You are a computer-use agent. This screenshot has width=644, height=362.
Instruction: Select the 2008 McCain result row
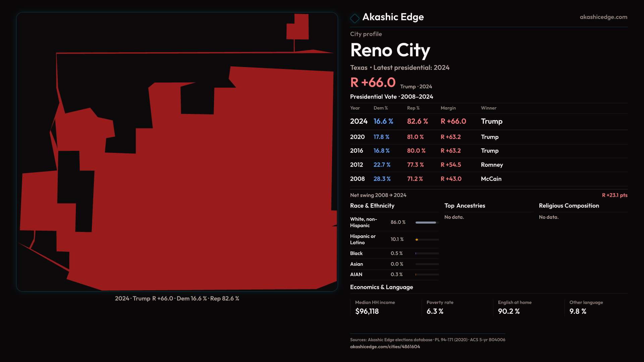pos(426,179)
